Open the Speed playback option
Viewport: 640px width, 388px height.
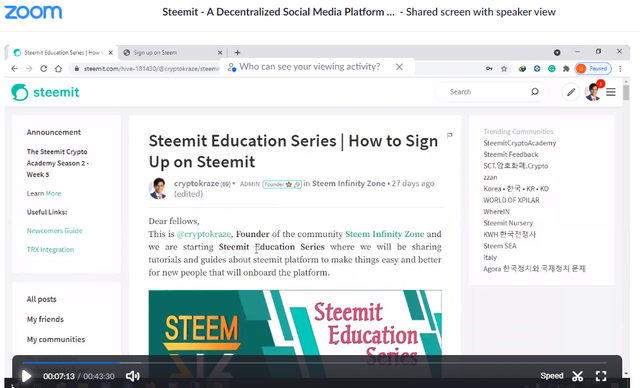coord(551,376)
